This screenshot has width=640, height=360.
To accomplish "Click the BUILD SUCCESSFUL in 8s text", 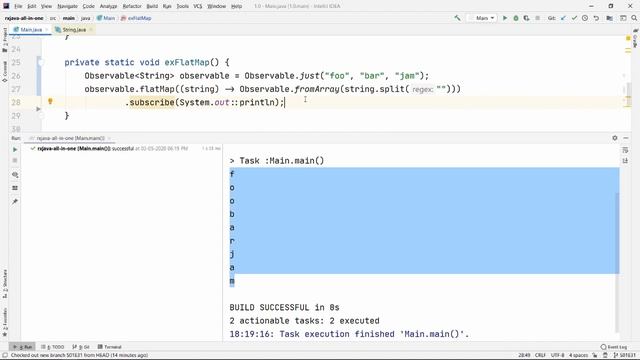I will coord(284,307).
